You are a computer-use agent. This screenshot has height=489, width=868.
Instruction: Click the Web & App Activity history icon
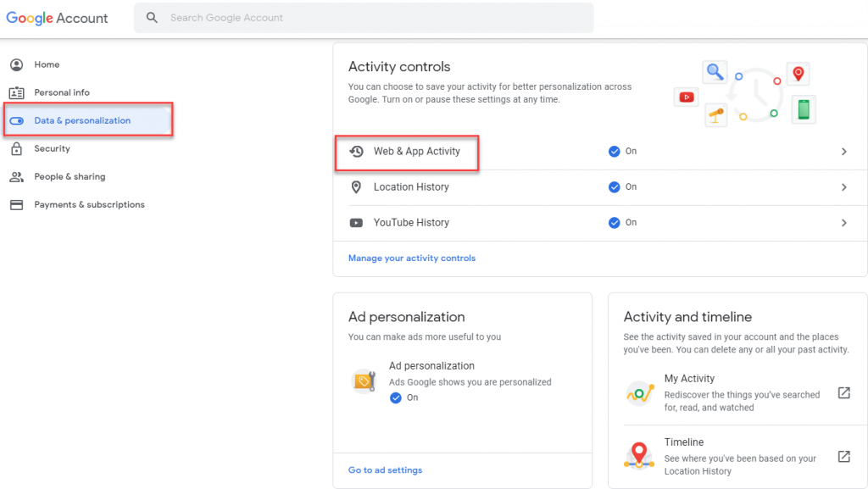[357, 151]
